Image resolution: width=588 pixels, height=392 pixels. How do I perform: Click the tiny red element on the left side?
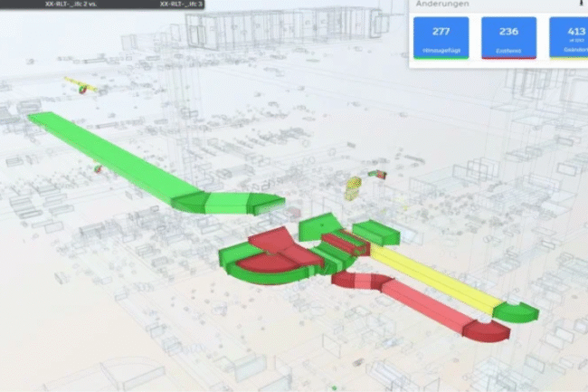click(97, 167)
